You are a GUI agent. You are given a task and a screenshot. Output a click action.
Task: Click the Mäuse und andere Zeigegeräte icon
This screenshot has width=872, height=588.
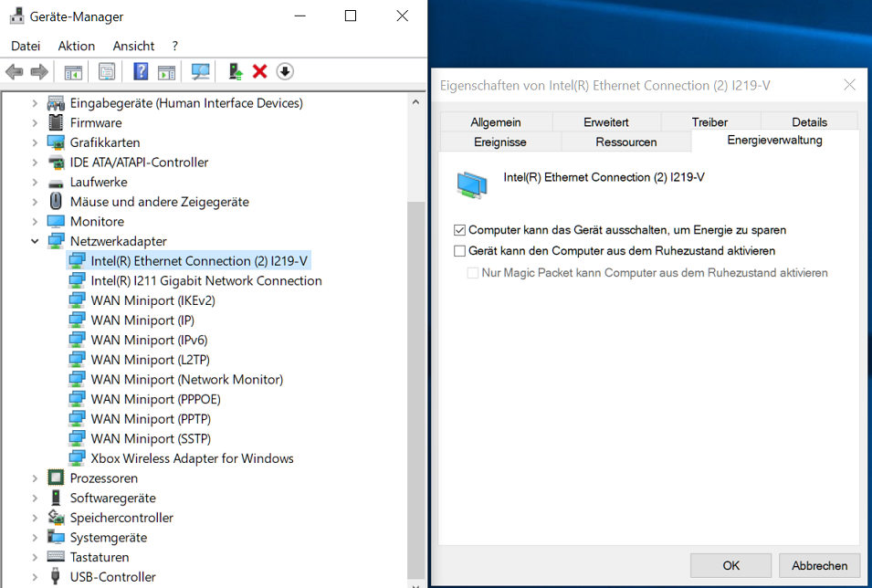[56, 202]
